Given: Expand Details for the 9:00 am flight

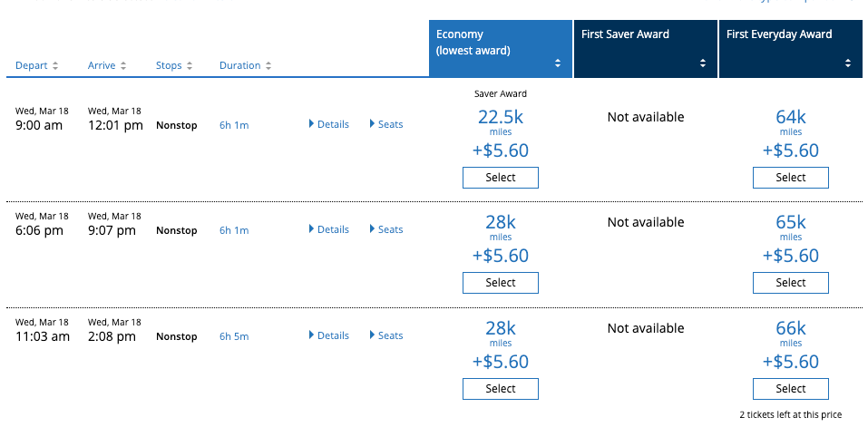Looking at the screenshot, I should (329, 124).
